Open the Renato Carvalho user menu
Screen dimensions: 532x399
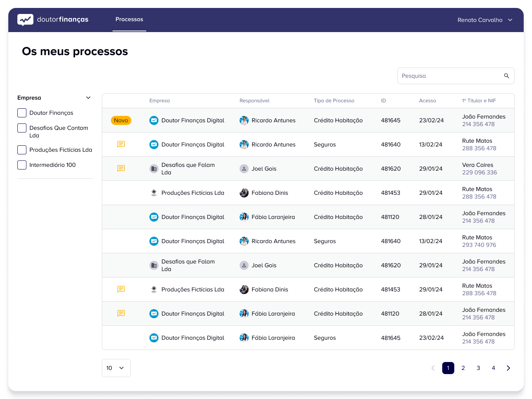point(485,20)
